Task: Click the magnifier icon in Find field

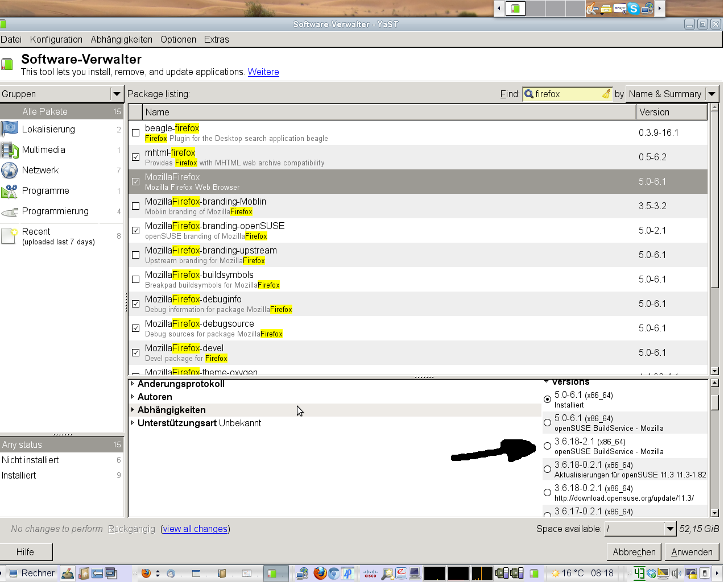Action: pos(529,94)
